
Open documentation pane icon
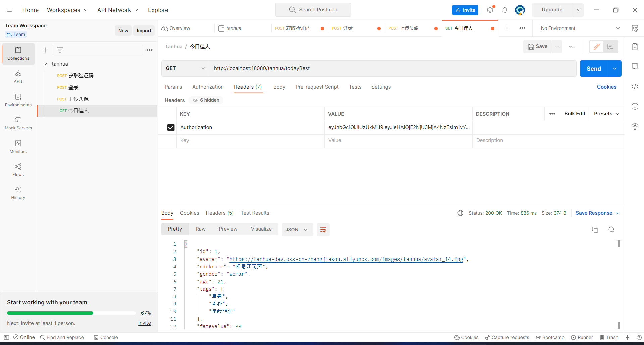(635, 47)
